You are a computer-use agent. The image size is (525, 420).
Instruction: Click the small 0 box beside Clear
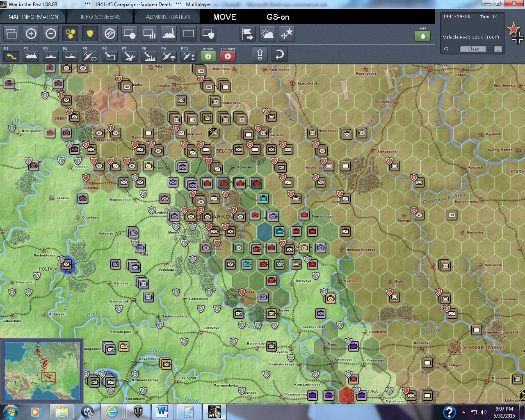[x=498, y=49]
